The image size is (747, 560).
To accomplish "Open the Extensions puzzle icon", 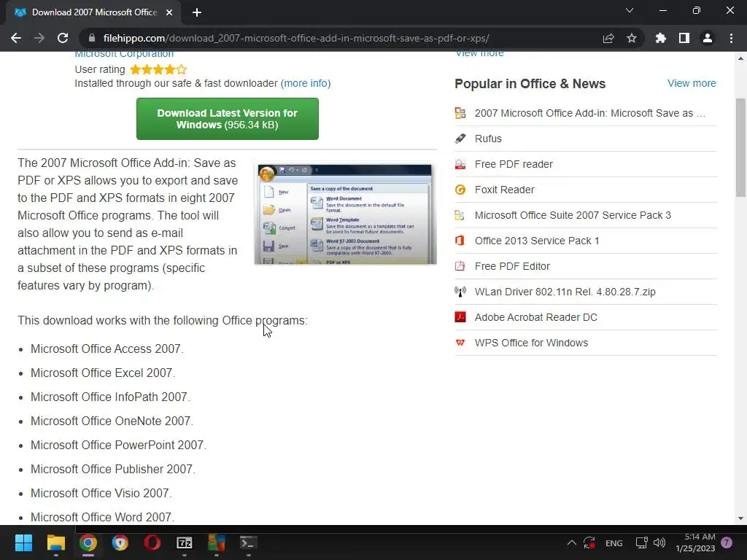I will pyautogui.click(x=661, y=38).
